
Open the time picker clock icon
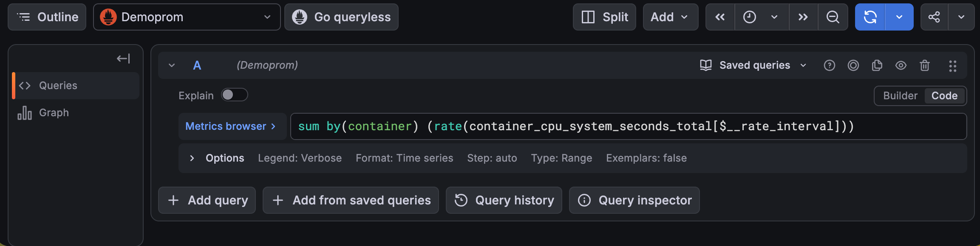(749, 17)
